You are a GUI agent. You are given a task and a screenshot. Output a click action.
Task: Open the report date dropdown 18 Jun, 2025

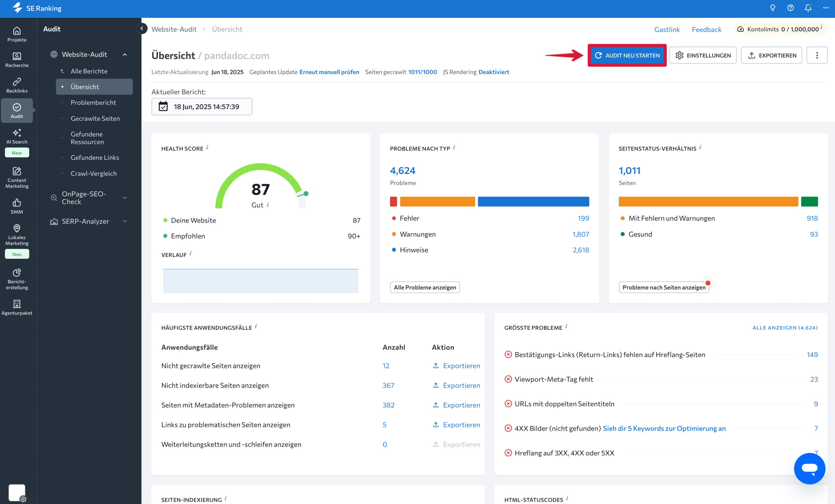(202, 107)
